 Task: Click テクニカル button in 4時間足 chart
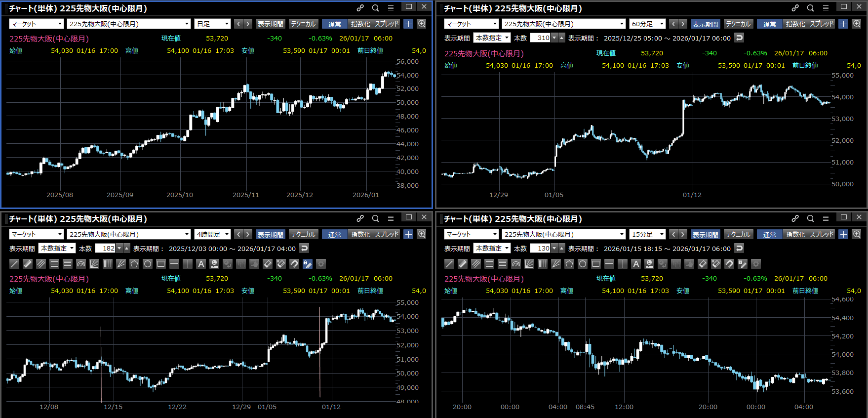[303, 235]
